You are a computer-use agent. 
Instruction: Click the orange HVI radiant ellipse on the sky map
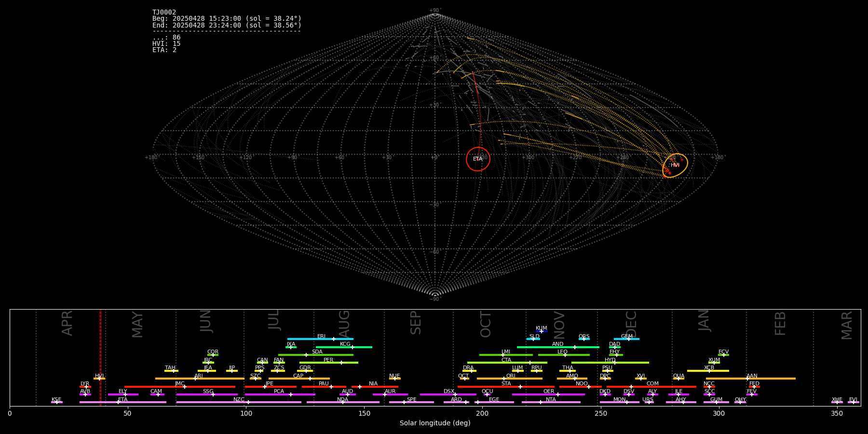tap(675, 165)
